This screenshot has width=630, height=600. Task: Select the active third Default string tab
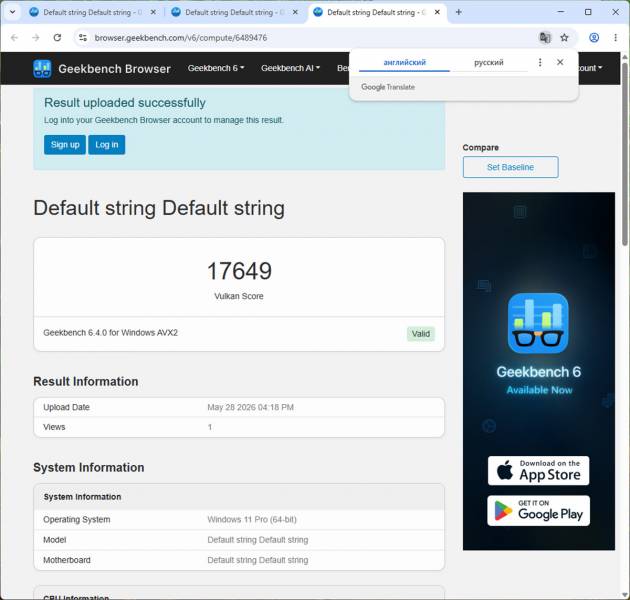tap(376, 12)
